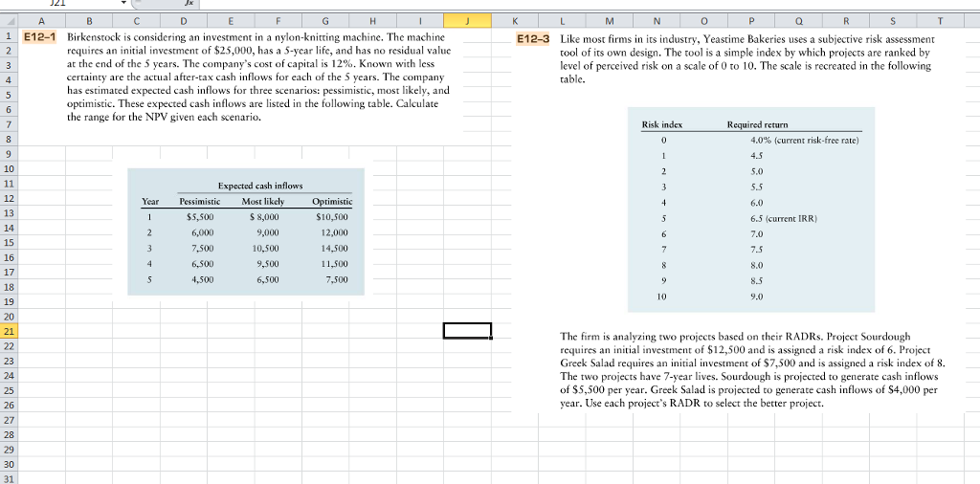Click the Expected cash inflows table heading
The image size is (980, 484).
pyautogui.click(x=259, y=186)
